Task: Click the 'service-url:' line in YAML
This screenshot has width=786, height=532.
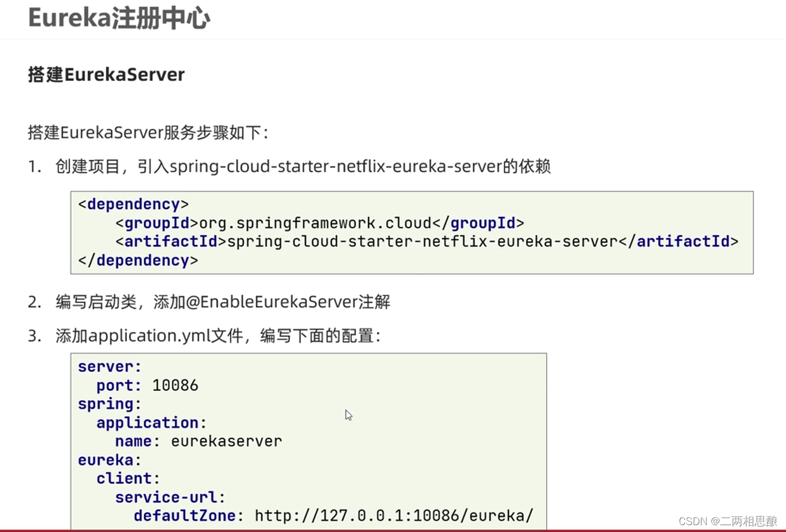Action: (x=170, y=497)
